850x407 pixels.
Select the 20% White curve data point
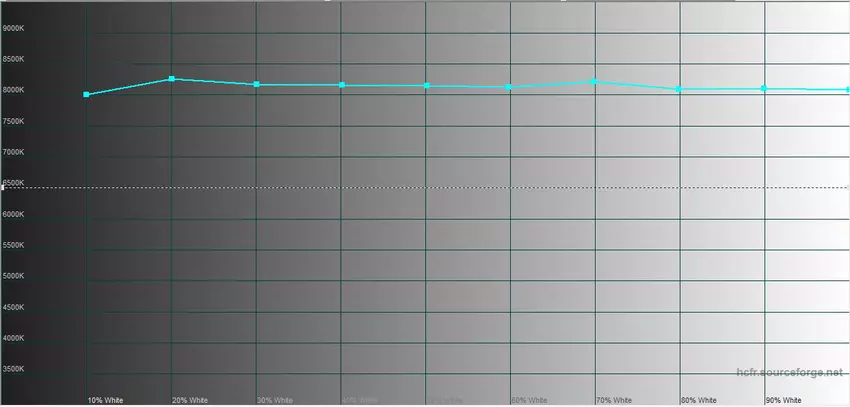[x=172, y=79]
